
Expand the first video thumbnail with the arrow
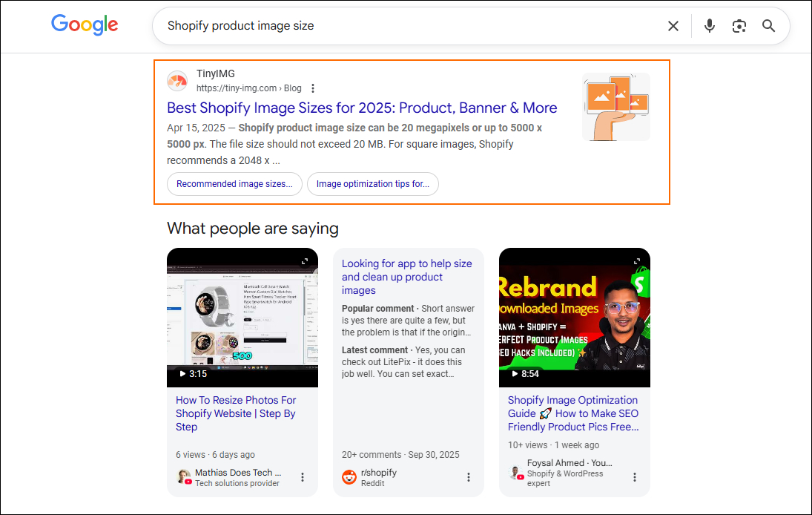tap(306, 261)
